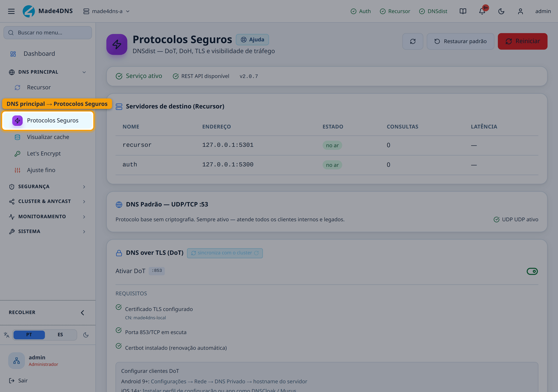The width and height of the screenshot is (558, 392).
Task: Click the admin username in header
Action: 543,11
